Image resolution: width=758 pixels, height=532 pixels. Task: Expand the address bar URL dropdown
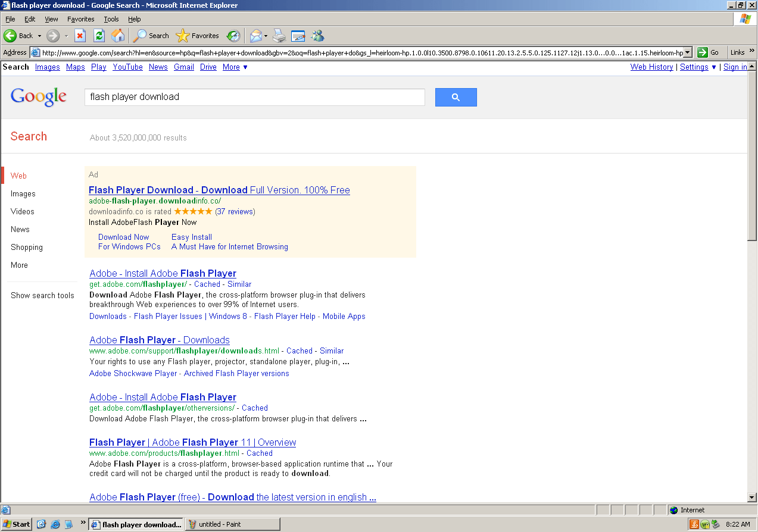[x=688, y=52]
